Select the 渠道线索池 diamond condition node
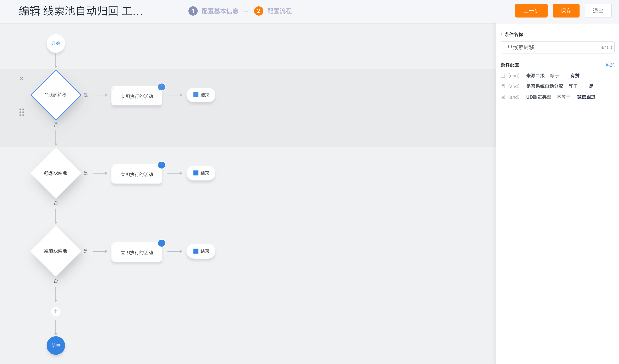 point(56,251)
